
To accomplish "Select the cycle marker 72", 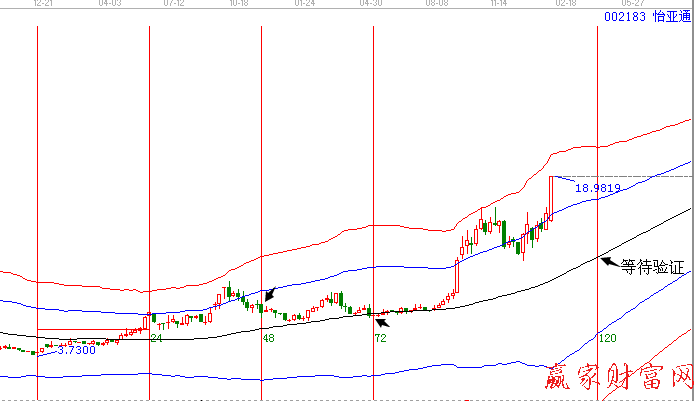I will click(380, 339).
